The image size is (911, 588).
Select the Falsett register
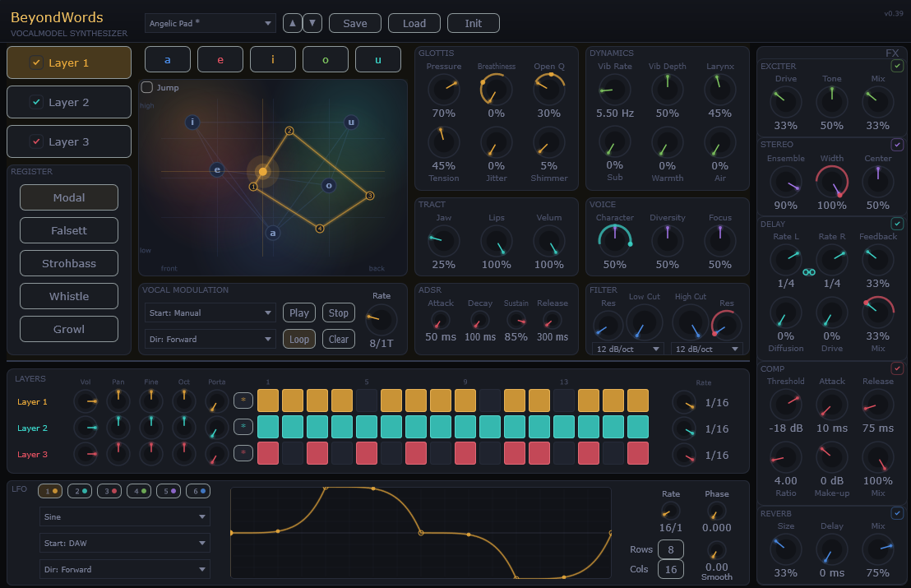click(69, 230)
